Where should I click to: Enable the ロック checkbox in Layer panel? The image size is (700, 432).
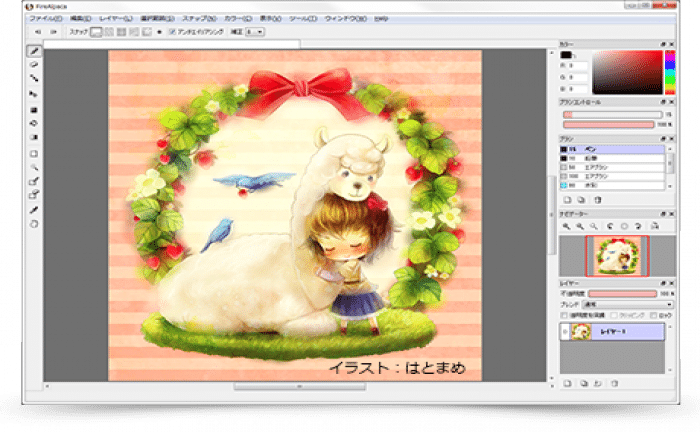654,316
